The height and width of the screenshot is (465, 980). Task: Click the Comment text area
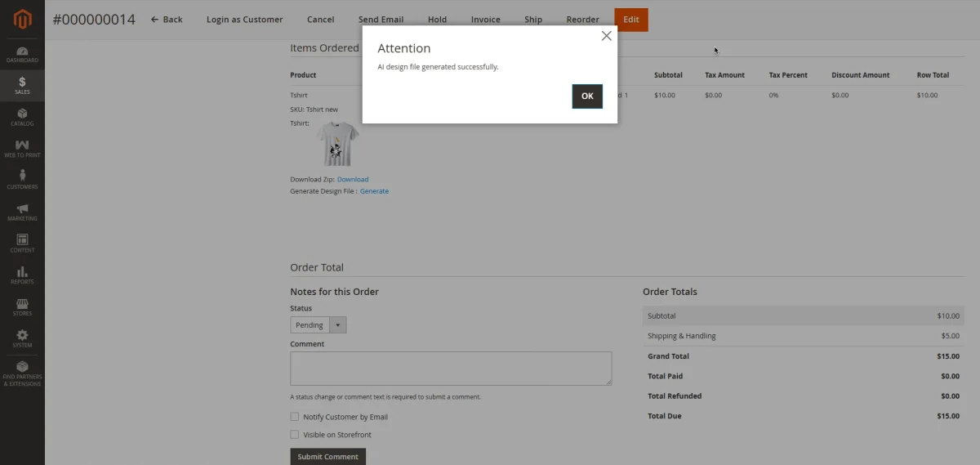[x=451, y=369]
